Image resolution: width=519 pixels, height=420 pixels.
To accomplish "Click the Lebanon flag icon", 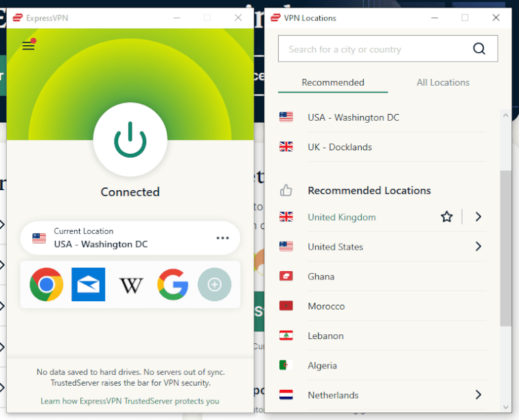I will pos(286,336).
